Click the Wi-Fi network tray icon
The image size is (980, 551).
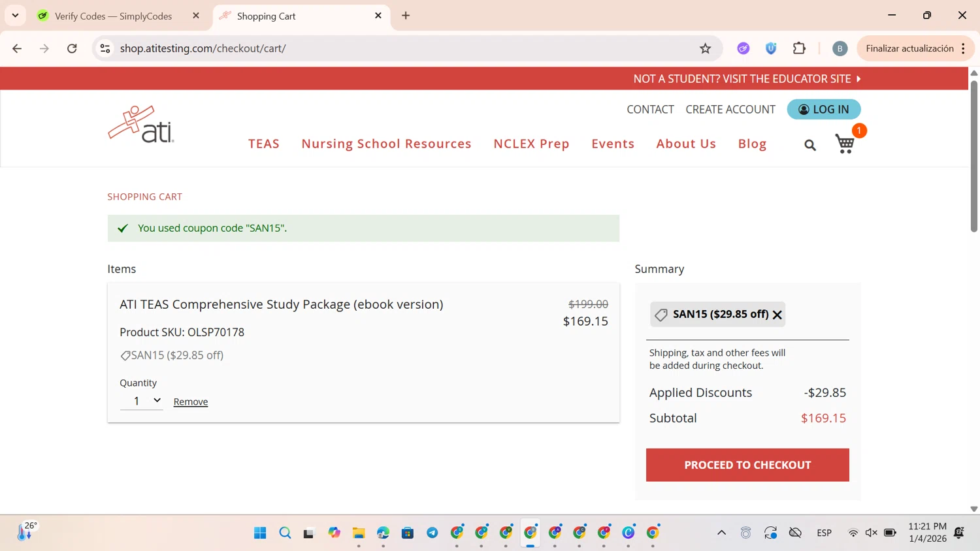click(853, 533)
